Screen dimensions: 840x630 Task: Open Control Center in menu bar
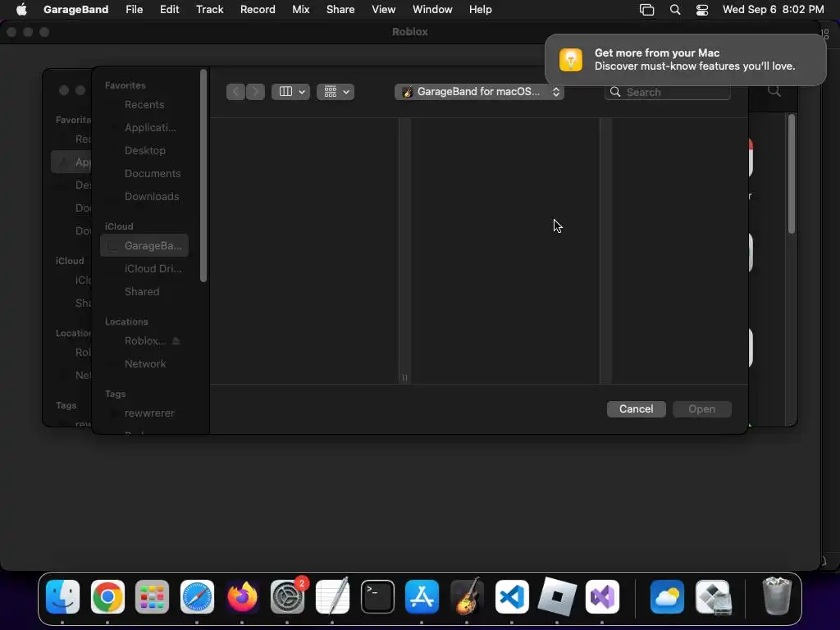(x=702, y=10)
